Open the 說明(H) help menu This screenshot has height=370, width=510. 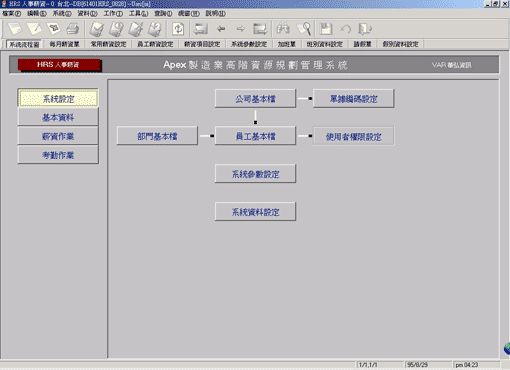click(216, 13)
